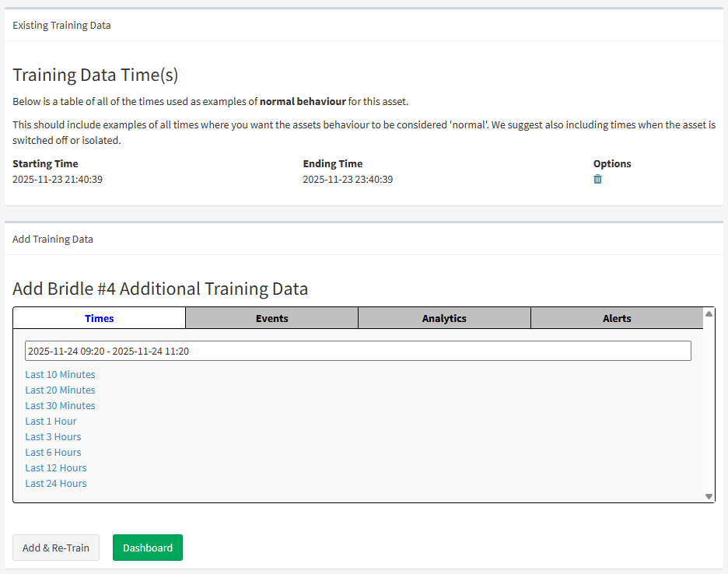728x574 pixels.
Task: Select Last 12 Hours preset
Action: tap(55, 467)
